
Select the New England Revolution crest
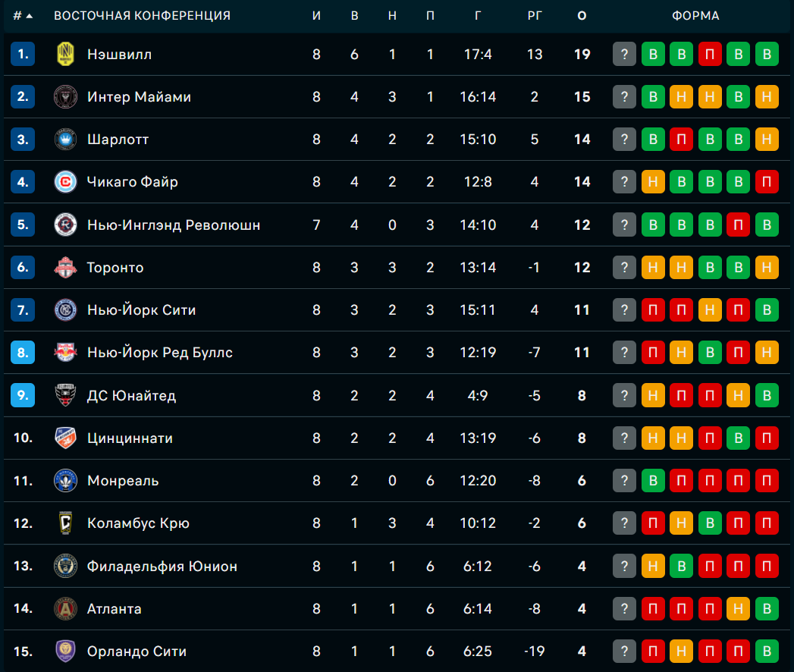pos(66,225)
